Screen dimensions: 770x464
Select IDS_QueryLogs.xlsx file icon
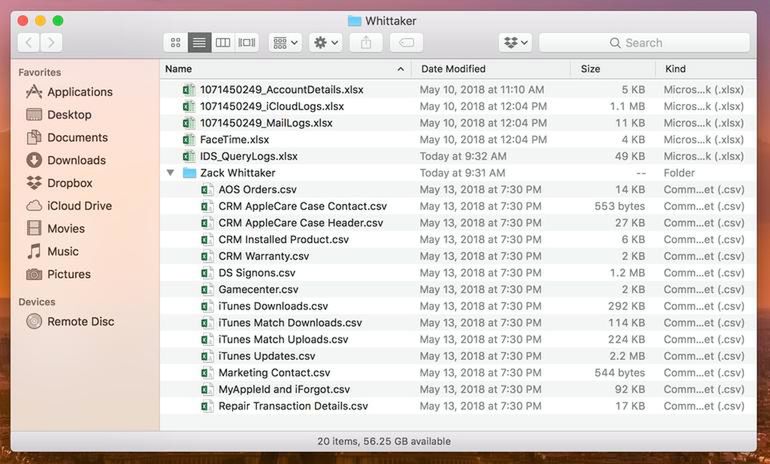pos(189,157)
